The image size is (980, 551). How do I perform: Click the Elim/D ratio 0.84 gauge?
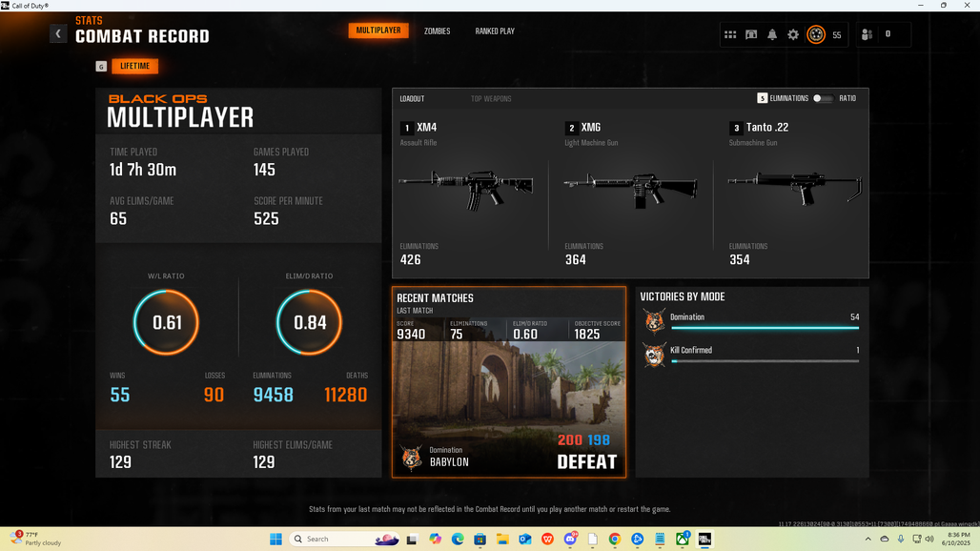click(x=310, y=322)
